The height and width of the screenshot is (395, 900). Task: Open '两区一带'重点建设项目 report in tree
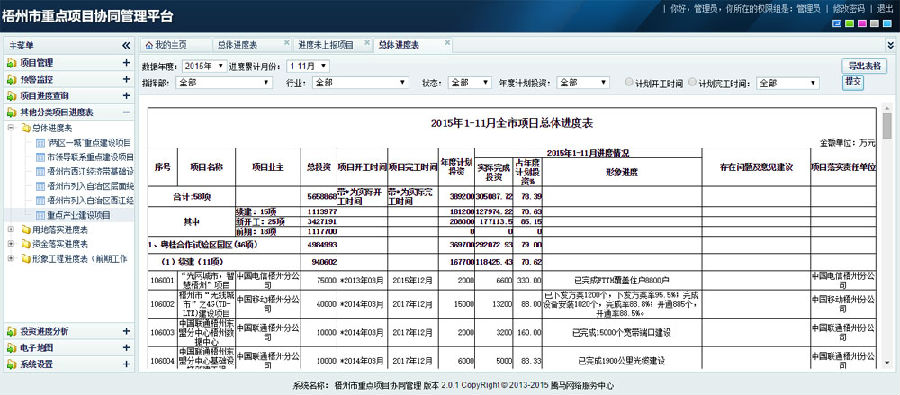pyautogui.click(x=90, y=142)
